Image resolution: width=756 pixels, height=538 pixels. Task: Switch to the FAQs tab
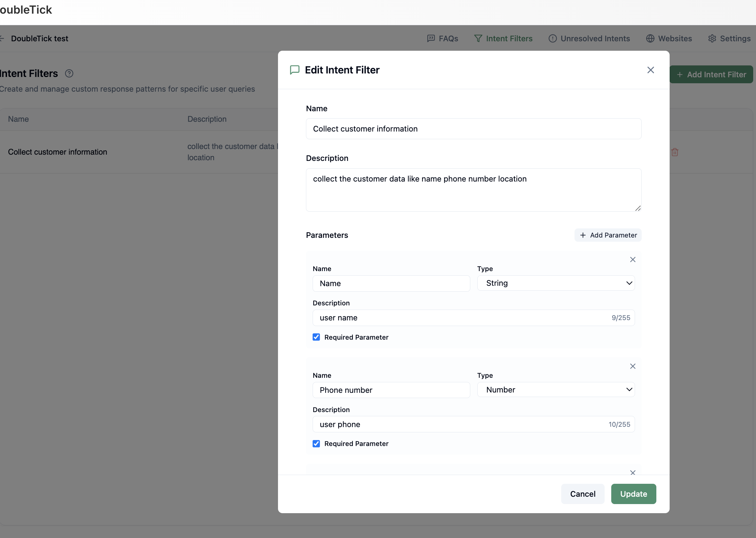pyautogui.click(x=443, y=38)
